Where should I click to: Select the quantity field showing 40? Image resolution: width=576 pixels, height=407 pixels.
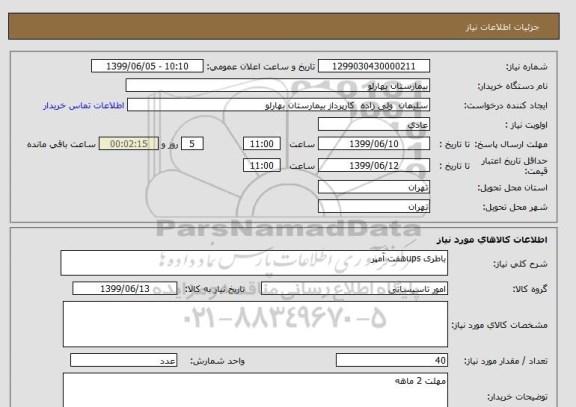click(392, 360)
